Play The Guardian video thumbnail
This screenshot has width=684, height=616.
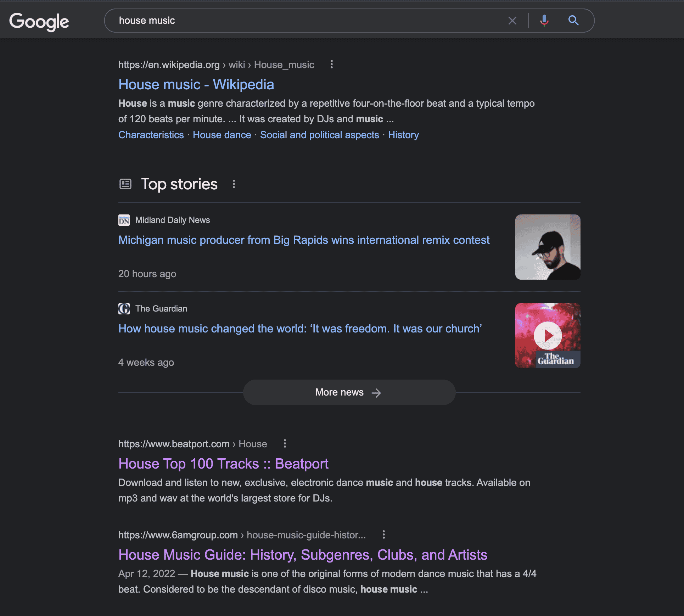(548, 336)
